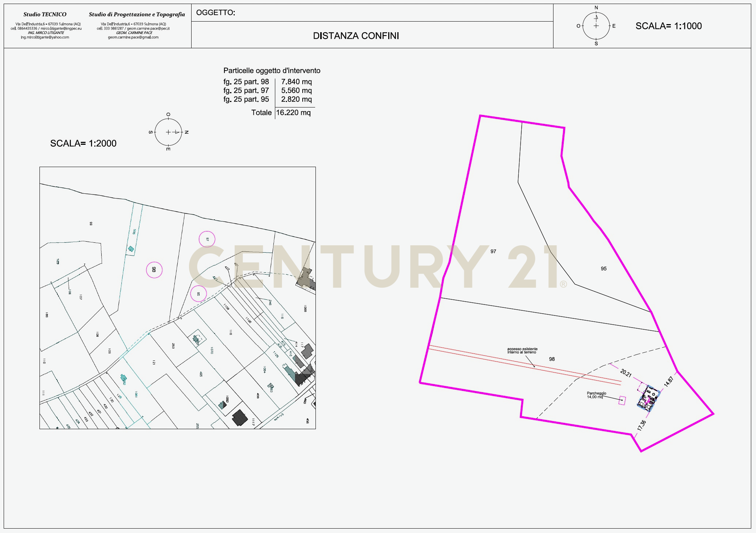
Task: Select the "Studio TECNICO" heading
Action: tap(45, 15)
